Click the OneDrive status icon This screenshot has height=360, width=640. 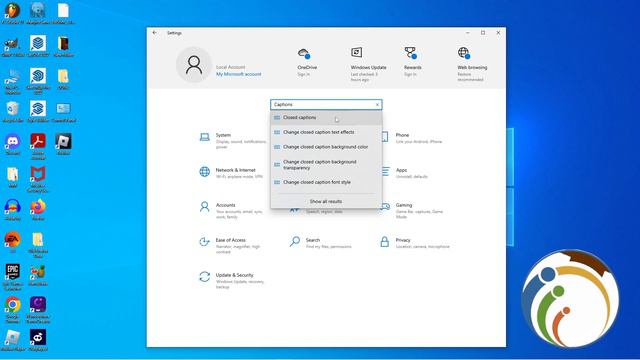[304, 53]
